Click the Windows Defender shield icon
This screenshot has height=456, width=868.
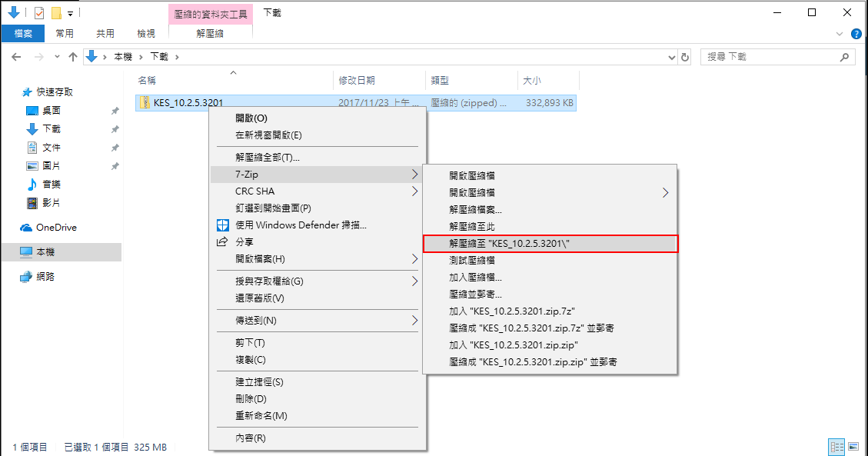coord(222,225)
